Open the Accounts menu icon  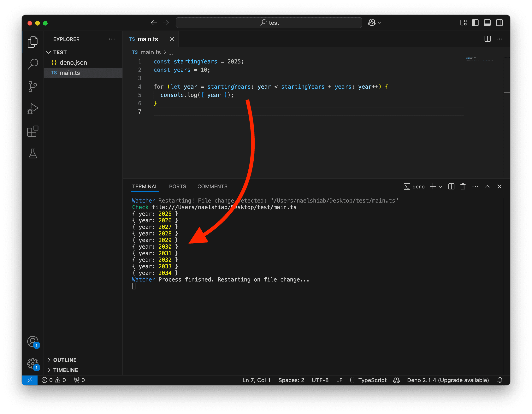[33, 342]
